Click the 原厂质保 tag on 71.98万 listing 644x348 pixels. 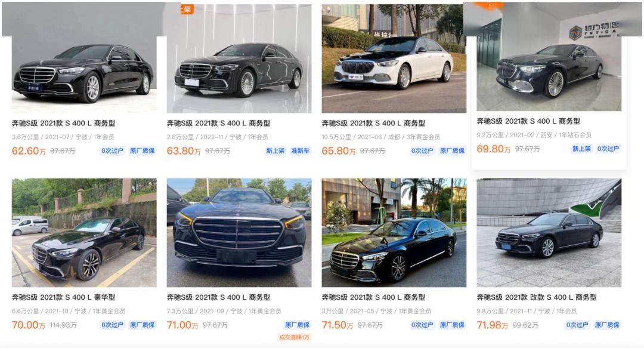point(607,325)
